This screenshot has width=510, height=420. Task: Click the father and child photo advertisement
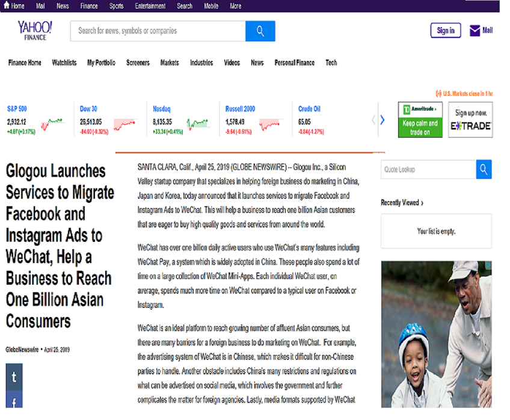point(437,335)
